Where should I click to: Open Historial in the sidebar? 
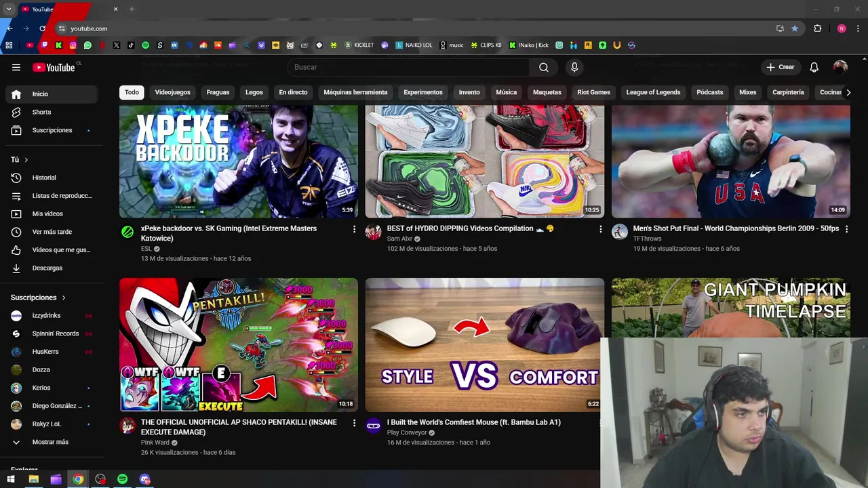(50, 178)
